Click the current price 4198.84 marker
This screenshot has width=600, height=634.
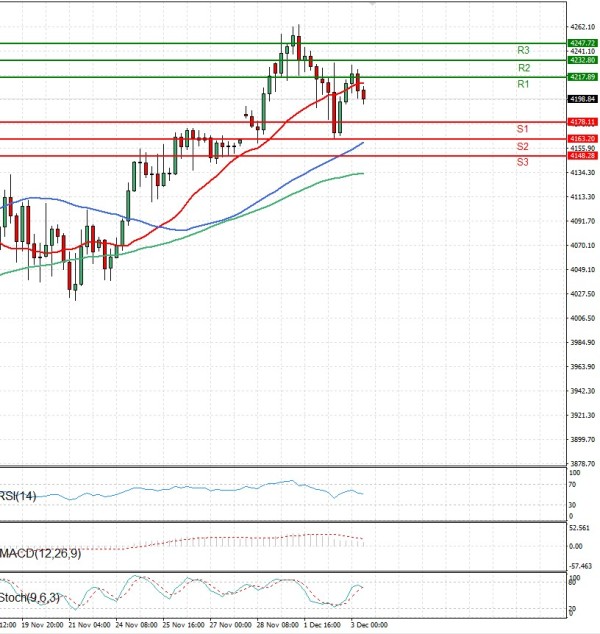pos(582,100)
